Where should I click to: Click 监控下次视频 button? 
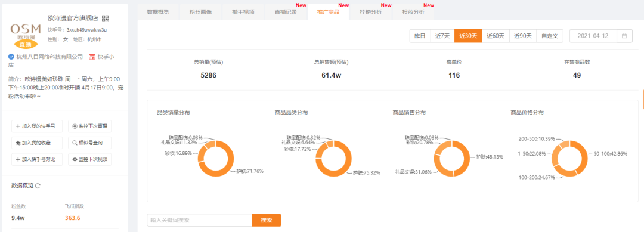89,159
